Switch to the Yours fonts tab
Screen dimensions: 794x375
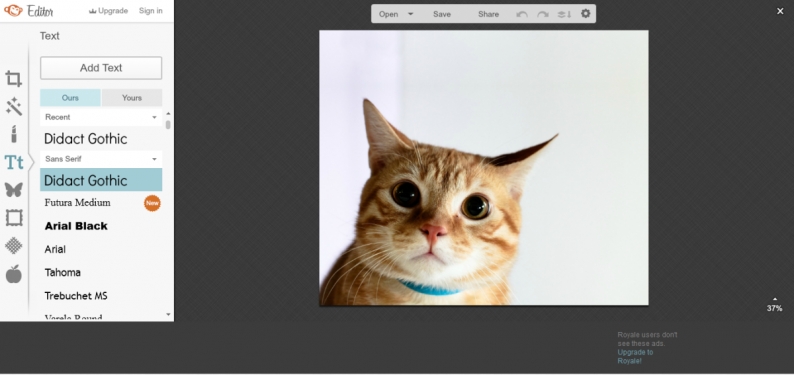(132, 98)
